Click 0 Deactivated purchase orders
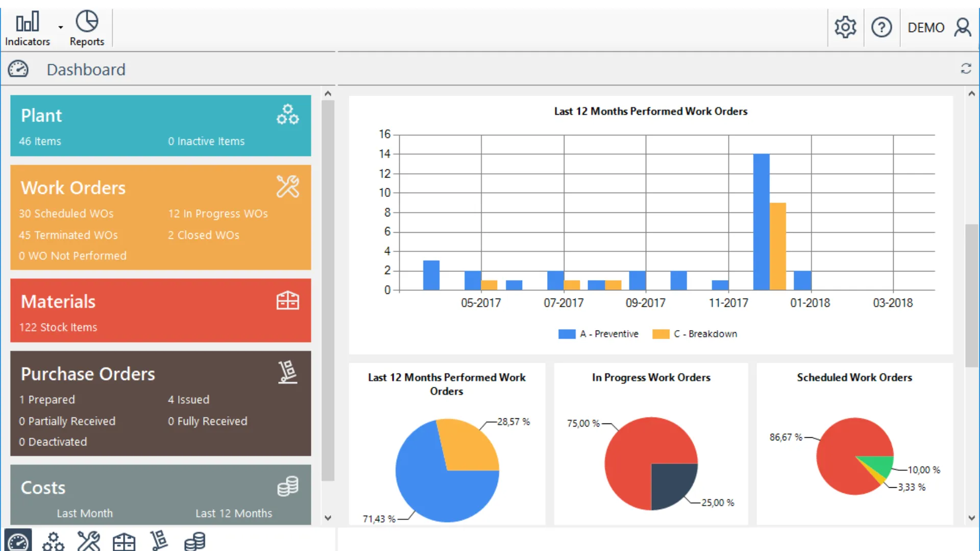Screen dimensions: 980x551 point(53,442)
